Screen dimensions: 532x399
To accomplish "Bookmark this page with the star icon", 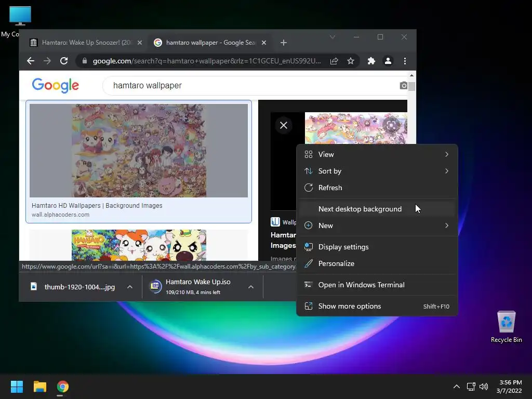I will (x=351, y=61).
